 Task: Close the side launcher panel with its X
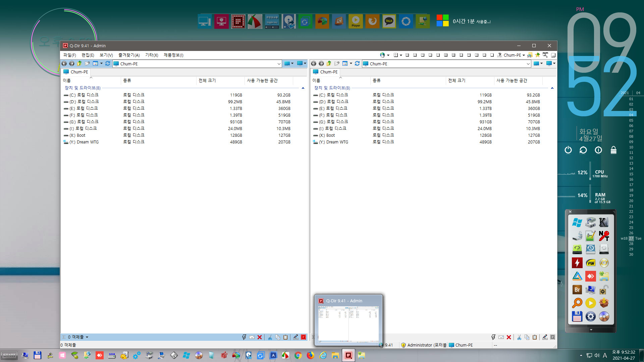(x=570, y=212)
